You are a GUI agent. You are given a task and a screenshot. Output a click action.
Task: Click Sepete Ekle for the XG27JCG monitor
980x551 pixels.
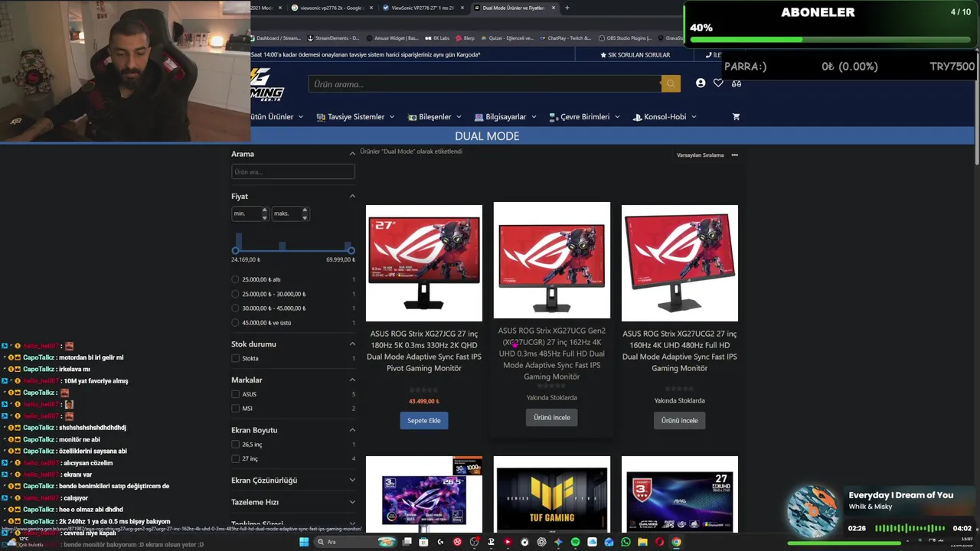pyautogui.click(x=424, y=420)
